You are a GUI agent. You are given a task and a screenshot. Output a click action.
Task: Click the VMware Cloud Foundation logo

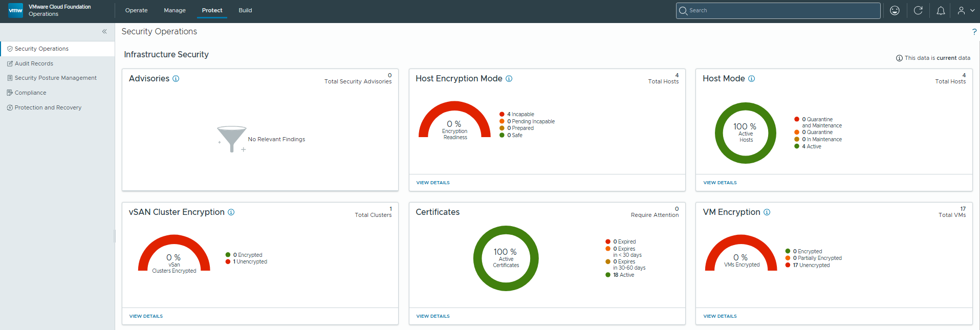tap(16, 10)
